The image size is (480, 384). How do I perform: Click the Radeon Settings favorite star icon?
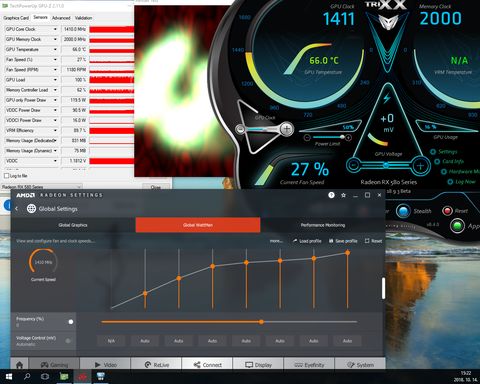343,195
